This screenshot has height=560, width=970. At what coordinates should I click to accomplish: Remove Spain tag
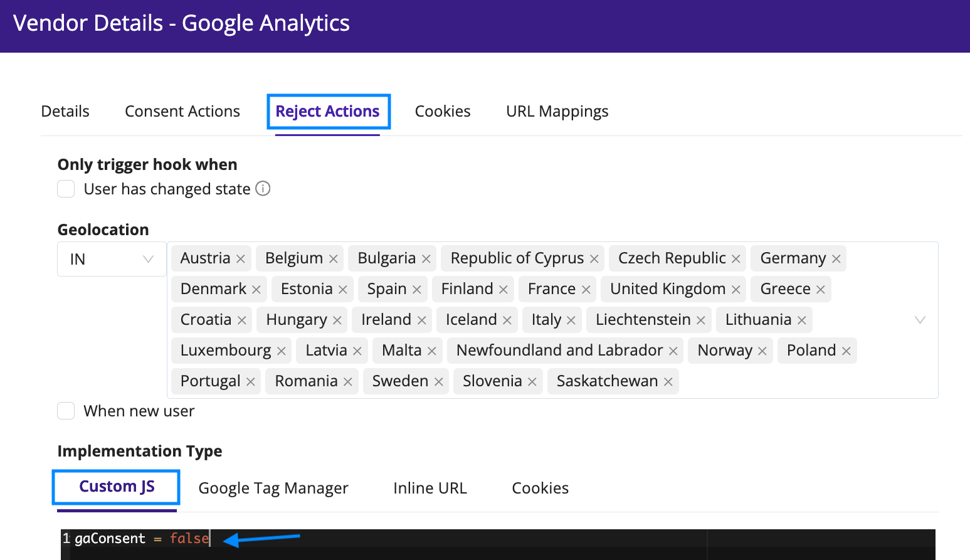417,289
